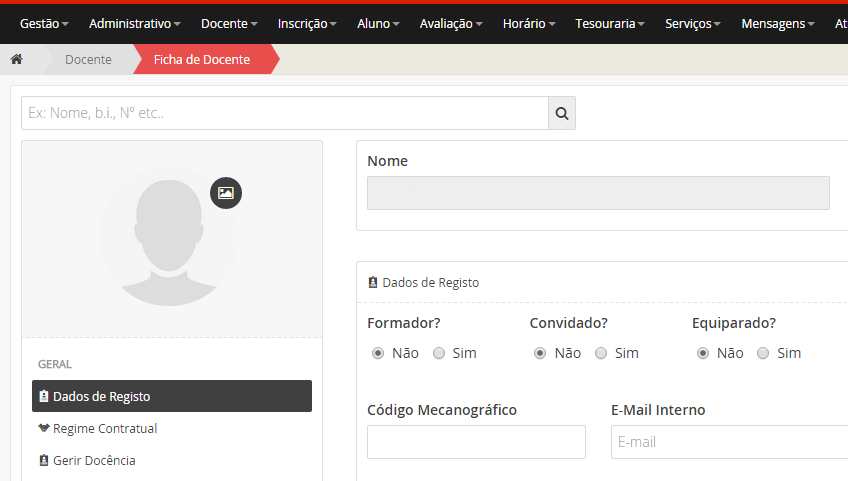Select 'Sim' for Convidado
This screenshot has height=481, width=848.
(x=601, y=353)
